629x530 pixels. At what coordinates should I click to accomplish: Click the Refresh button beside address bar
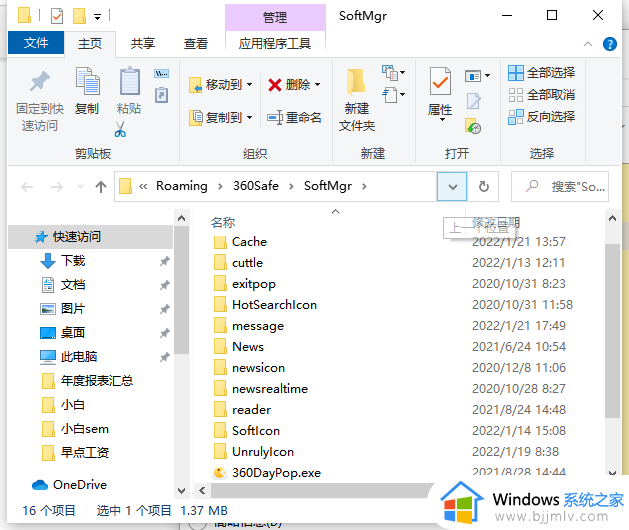pyautogui.click(x=484, y=187)
